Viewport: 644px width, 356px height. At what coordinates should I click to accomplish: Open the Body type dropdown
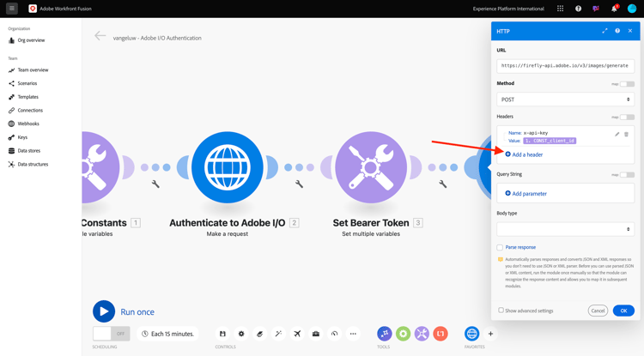pyautogui.click(x=565, y=229)
